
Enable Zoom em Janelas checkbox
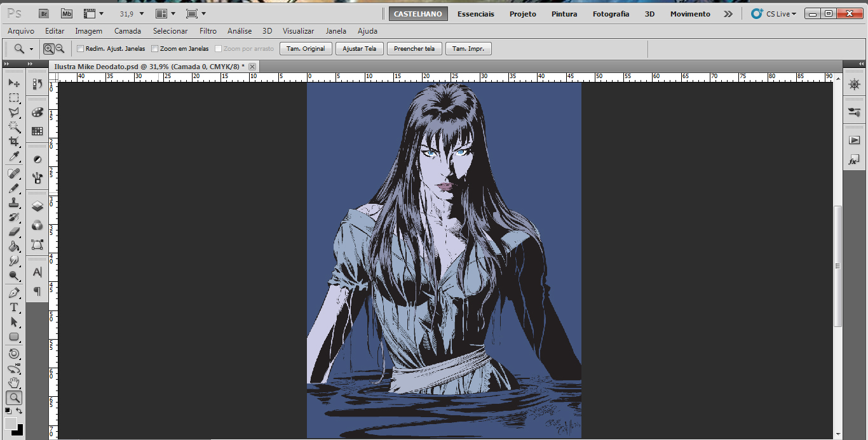click(154, 48)
